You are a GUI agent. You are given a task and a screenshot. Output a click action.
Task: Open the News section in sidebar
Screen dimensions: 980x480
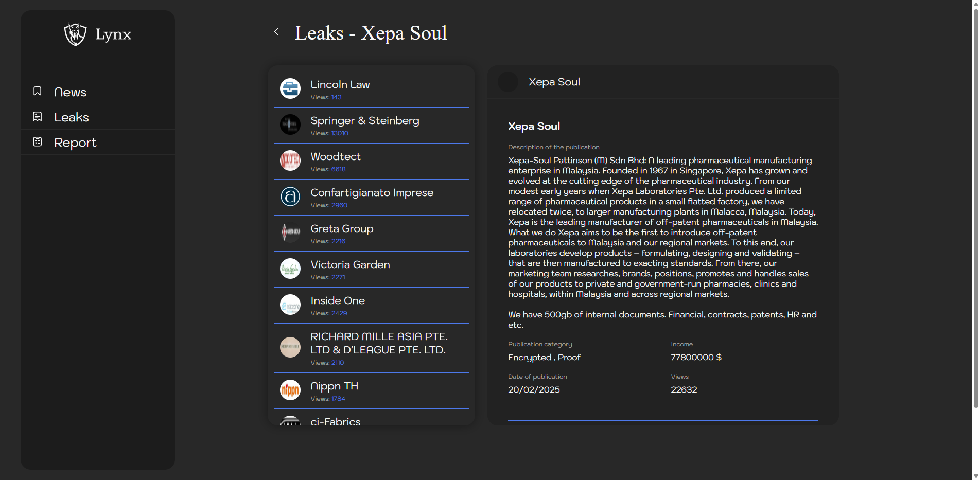point(70,92)
